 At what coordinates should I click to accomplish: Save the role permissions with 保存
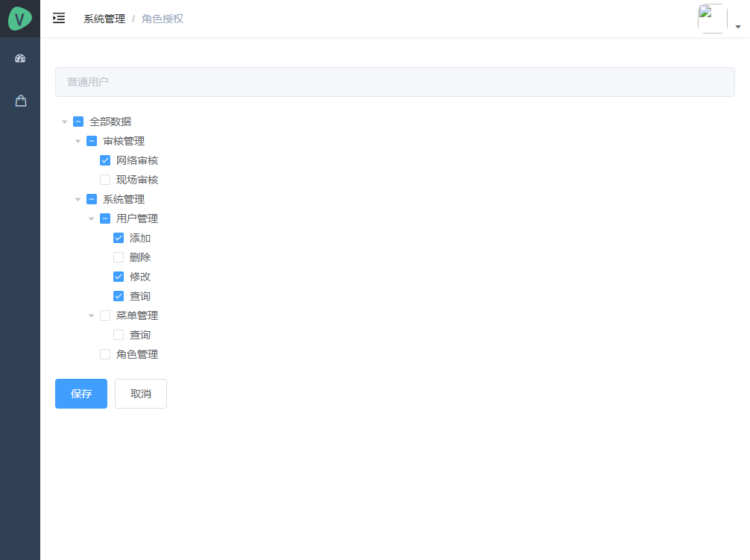pos(81,394)
